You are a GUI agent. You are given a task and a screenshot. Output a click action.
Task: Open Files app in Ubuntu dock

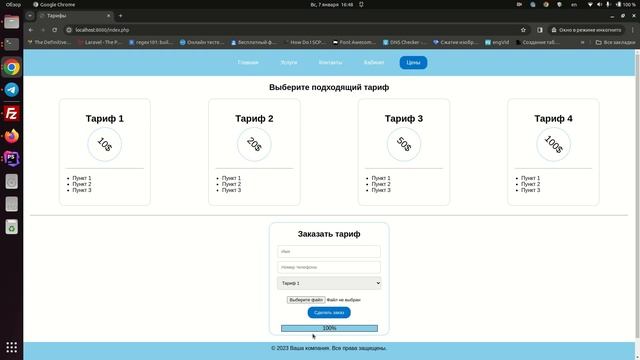click(x=11, y=22)
